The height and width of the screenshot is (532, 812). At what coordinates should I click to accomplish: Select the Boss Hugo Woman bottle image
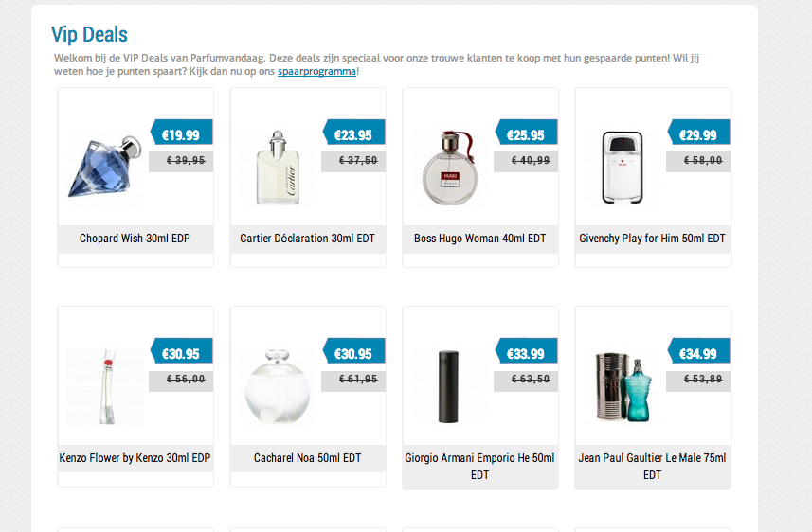(449, 167)
